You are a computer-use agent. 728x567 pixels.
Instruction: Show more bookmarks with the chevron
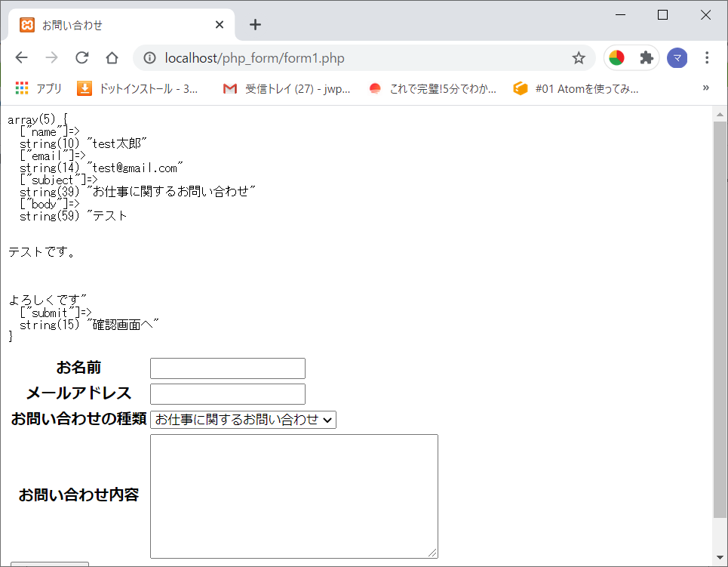click(x=705, y=88)
